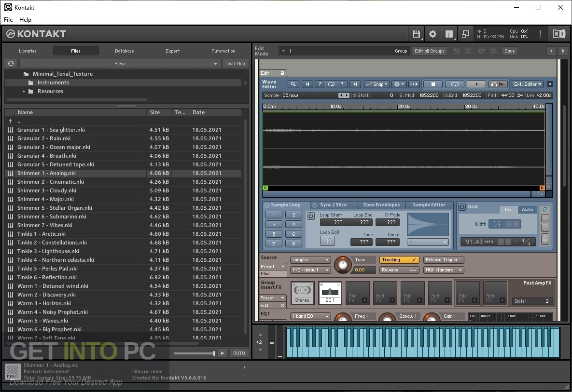
Task: Collapse the Minimal_Tonal_Texture folder
Action: [x=19, y=74]
